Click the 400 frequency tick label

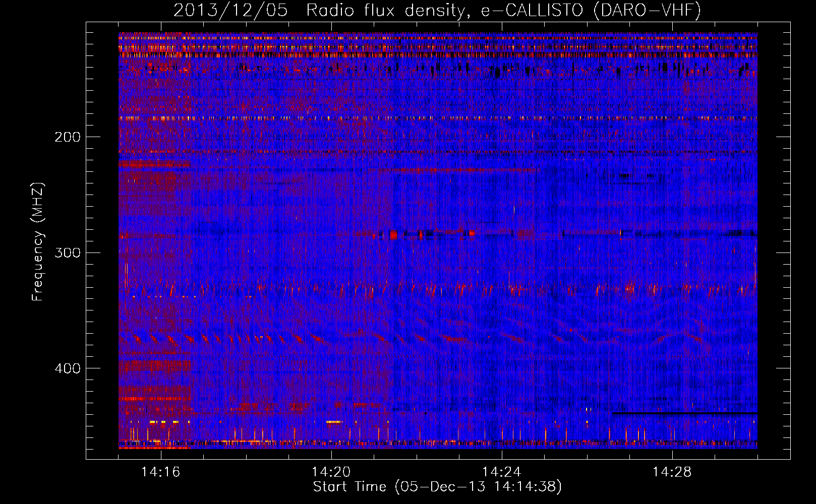(x=68, y=368)
